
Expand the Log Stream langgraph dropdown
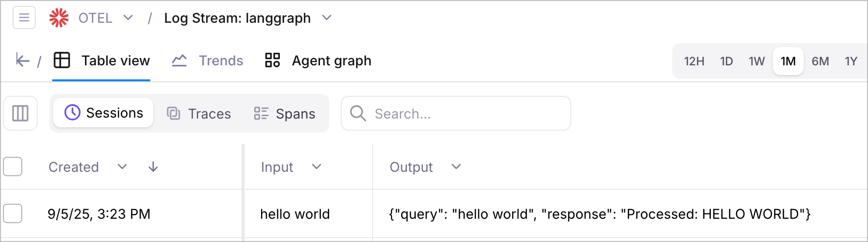(x=327, y=18)
